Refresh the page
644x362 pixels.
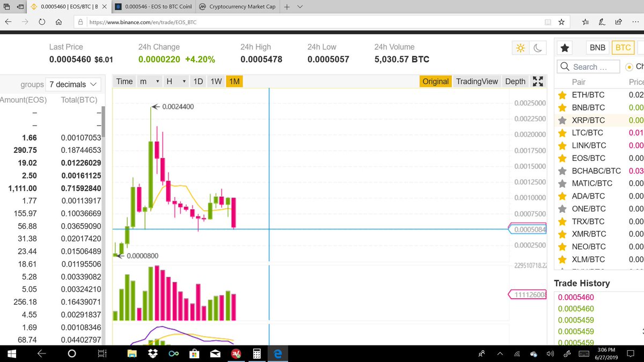(42, 23)
